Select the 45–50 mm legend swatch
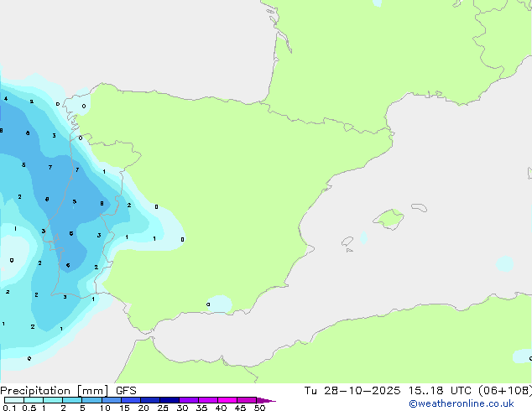532x411 pixels. tap(247, 400)
